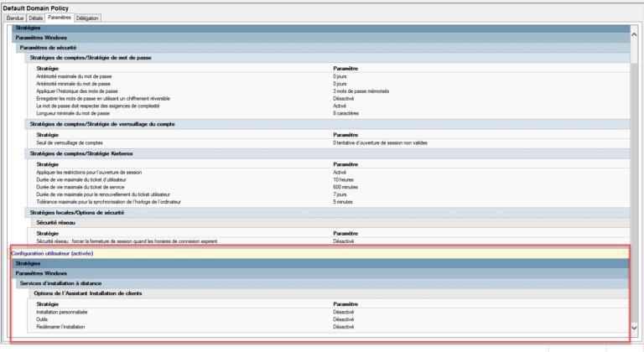The height and width of the screenshot is (352, 644).
Task: Select the Default Domain Policy title
Action: [36, 8]
